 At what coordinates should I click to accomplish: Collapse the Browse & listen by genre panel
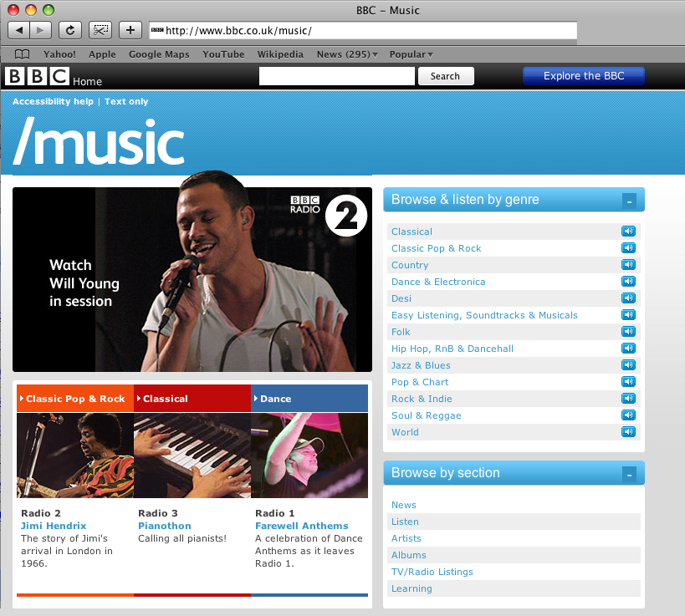[629, 200]
